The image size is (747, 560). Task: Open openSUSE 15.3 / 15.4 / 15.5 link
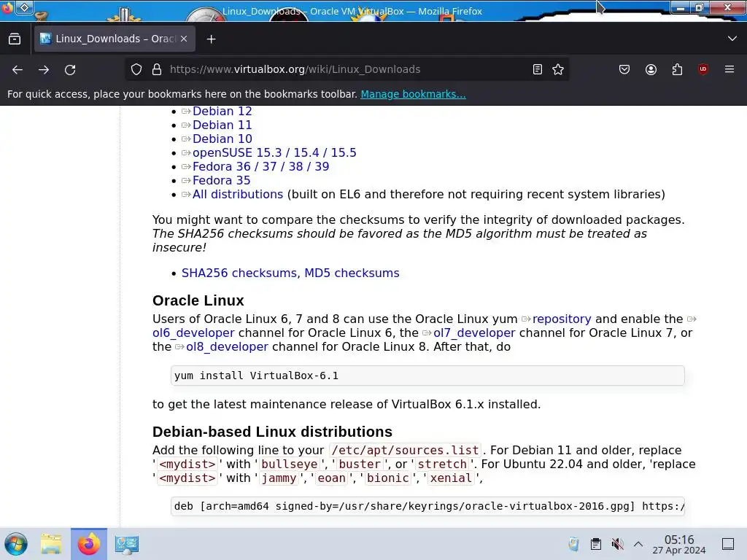tap(274, 152)
